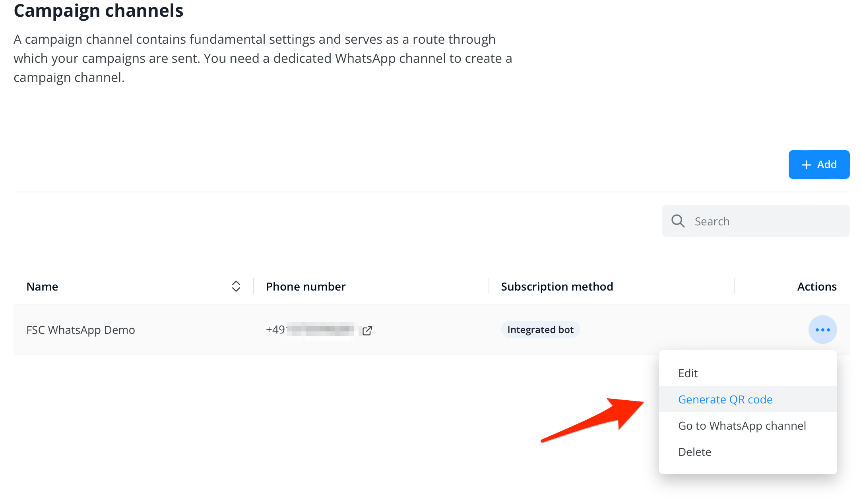Choose Delete from the actions menu

pyautogui.click(x=694, y=452)
